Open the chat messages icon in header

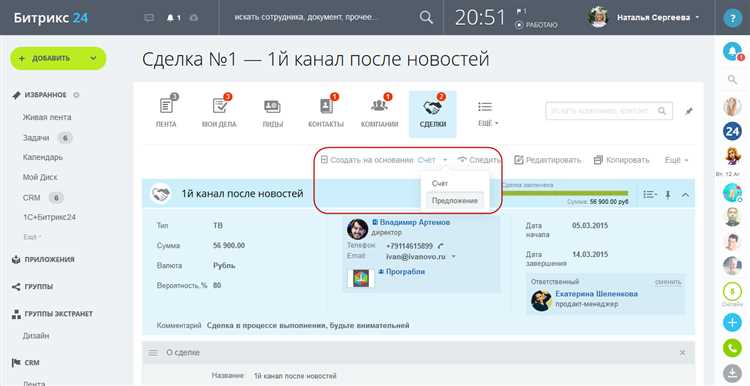[149, 18]
